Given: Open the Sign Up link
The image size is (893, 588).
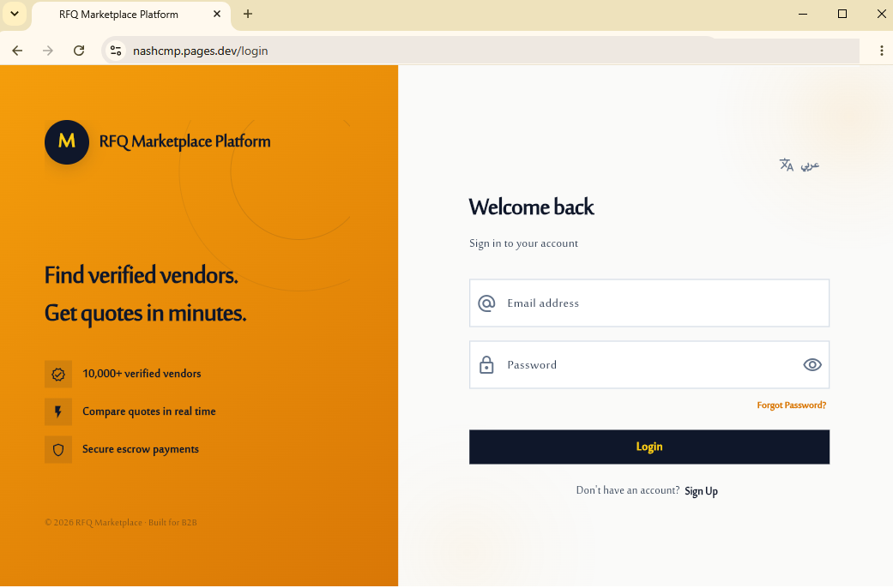Looking at the screenshot, I should (701, 491).
